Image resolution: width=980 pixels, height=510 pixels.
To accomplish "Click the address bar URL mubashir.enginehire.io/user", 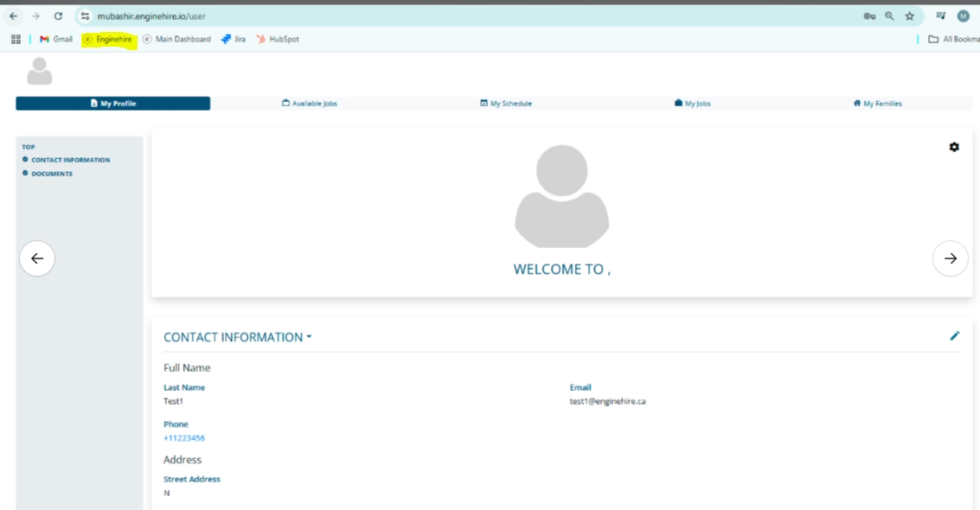I will (151, 16).
